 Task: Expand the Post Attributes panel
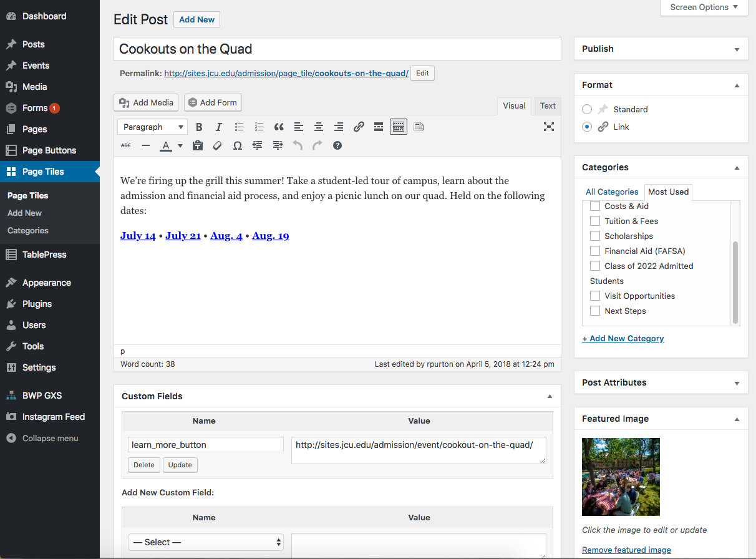click(737, 383)
